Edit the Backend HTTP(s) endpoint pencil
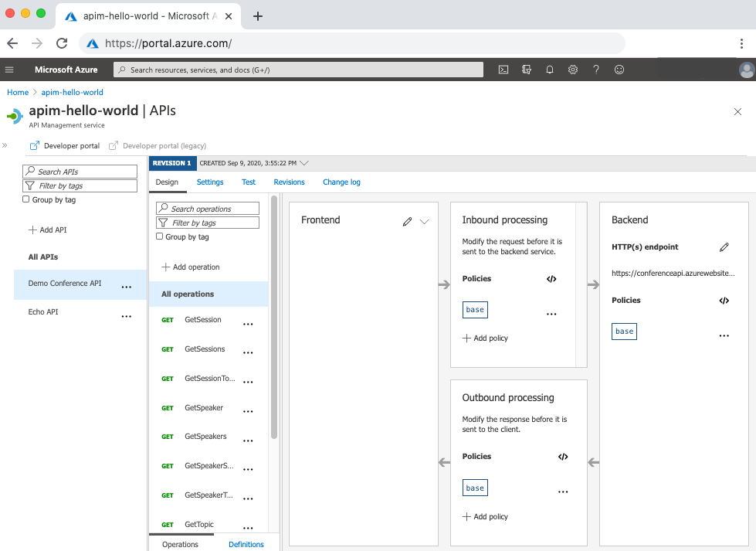This screenshot has height=551, width=756. (724, 247)
